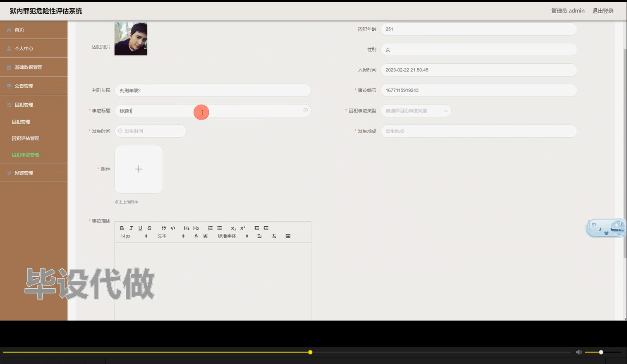Apply superscript formatting
627x364 pixels.
243,228
